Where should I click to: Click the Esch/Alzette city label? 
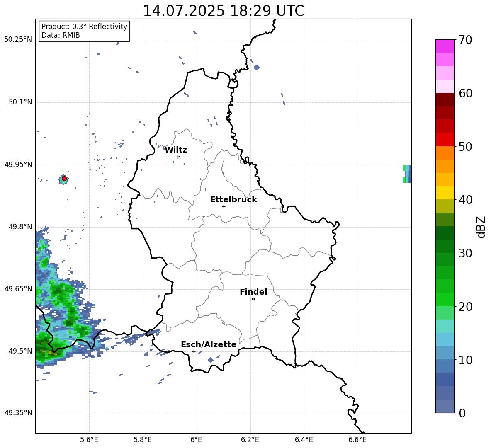coord(209,344)
